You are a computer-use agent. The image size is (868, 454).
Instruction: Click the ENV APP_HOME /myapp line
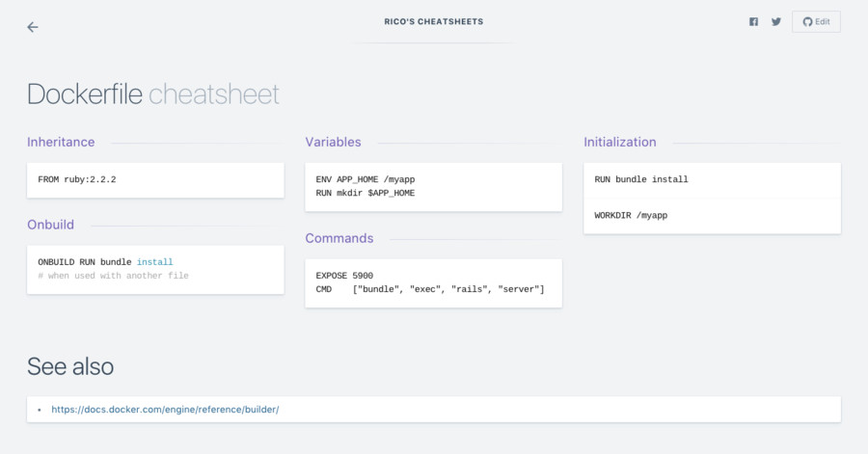coord(365,179)
